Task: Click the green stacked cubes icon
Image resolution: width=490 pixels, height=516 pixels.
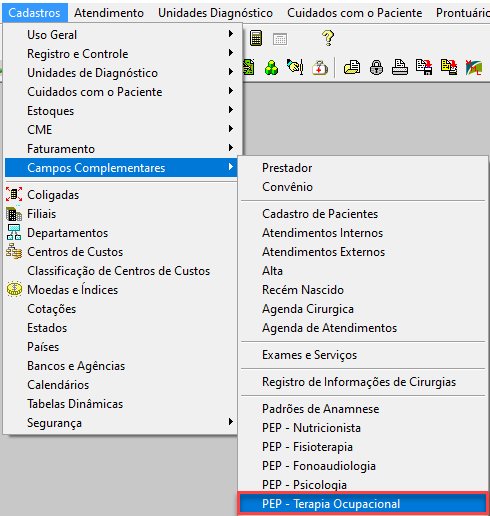Action: click(x=271, y=68)
